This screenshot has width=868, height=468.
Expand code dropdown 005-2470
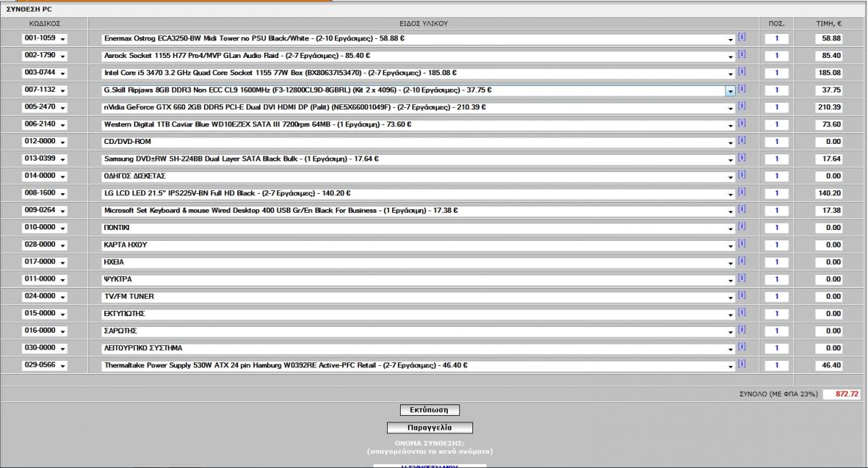(x=44, y=107)
